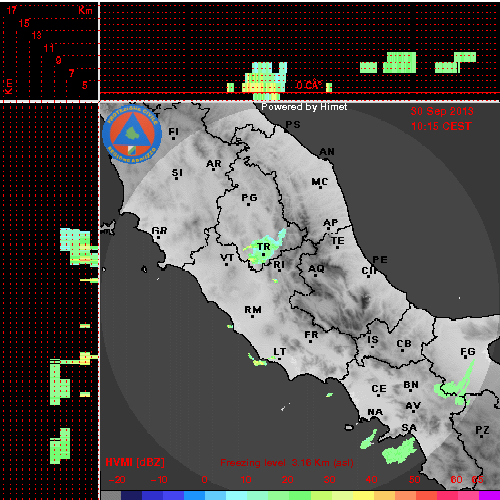Click the TR city label inside echo
Image resolution: width=500 pixels, height=500 pixels.
pyautogui.click(x=264, y=247)
